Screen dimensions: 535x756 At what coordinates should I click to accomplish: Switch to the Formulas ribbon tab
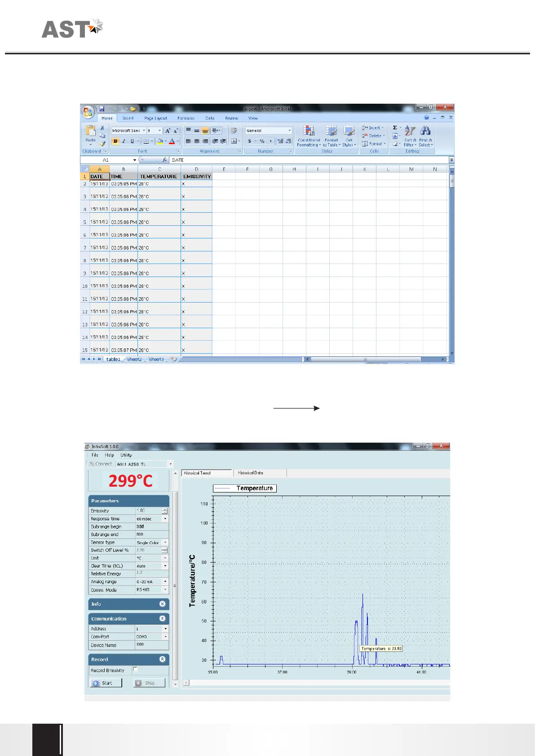point(186,118)
